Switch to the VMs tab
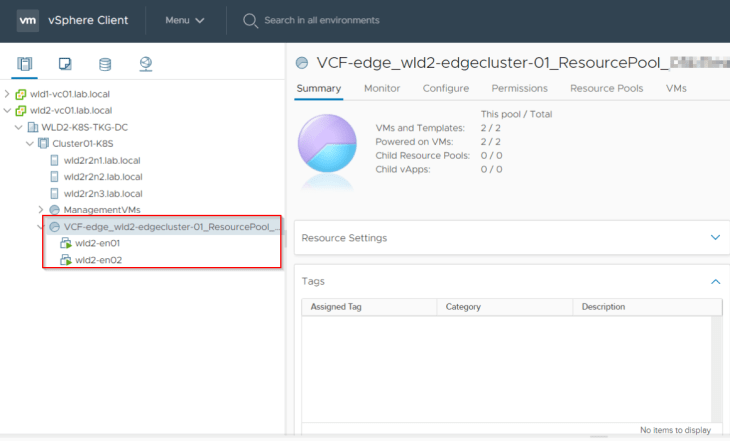Screen dimensions: 730x441 click(x=676, y=88)
